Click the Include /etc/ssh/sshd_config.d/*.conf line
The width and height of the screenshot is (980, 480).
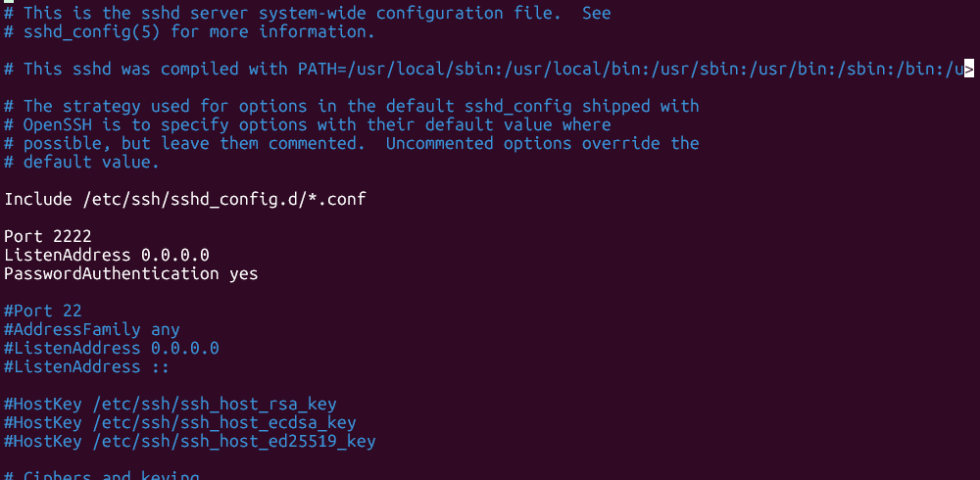185,200
